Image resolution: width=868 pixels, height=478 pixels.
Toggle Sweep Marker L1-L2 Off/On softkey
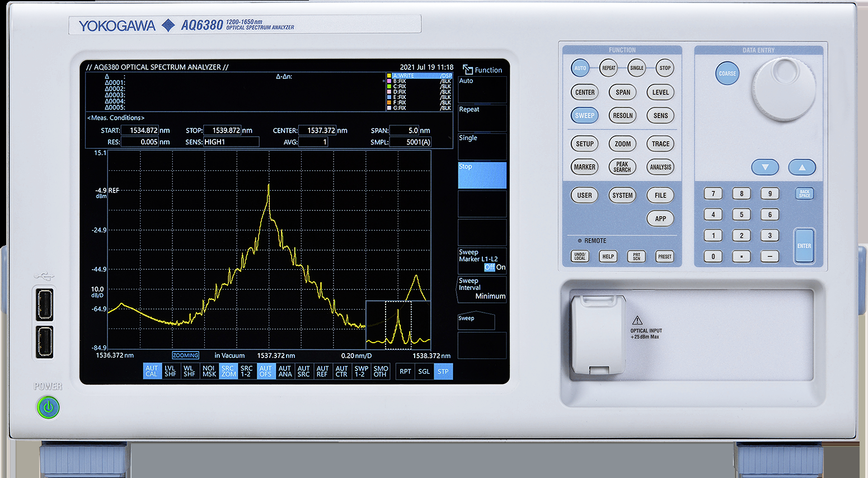[482, 260]
